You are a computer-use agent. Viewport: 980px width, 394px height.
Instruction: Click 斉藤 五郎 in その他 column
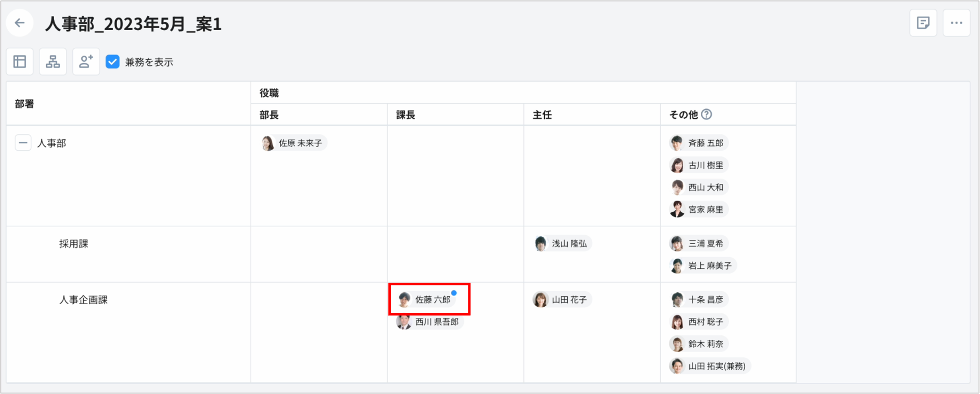699,143
